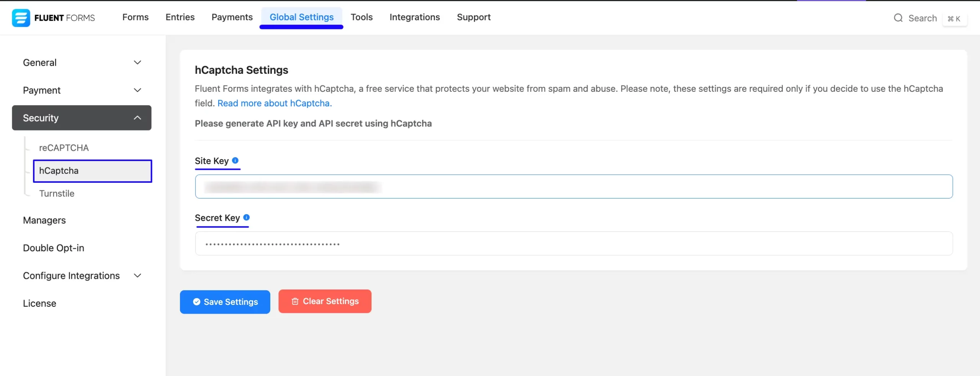Collapse the Security section chevron

(137, 118)
